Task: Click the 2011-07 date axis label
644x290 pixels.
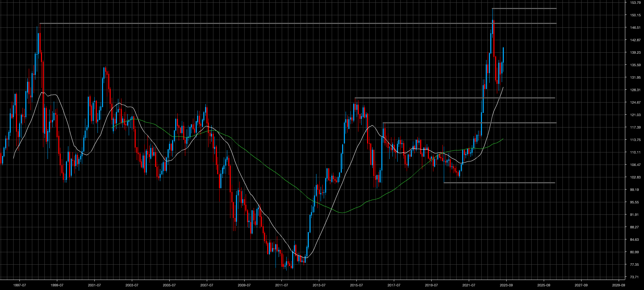Action: 282,285
